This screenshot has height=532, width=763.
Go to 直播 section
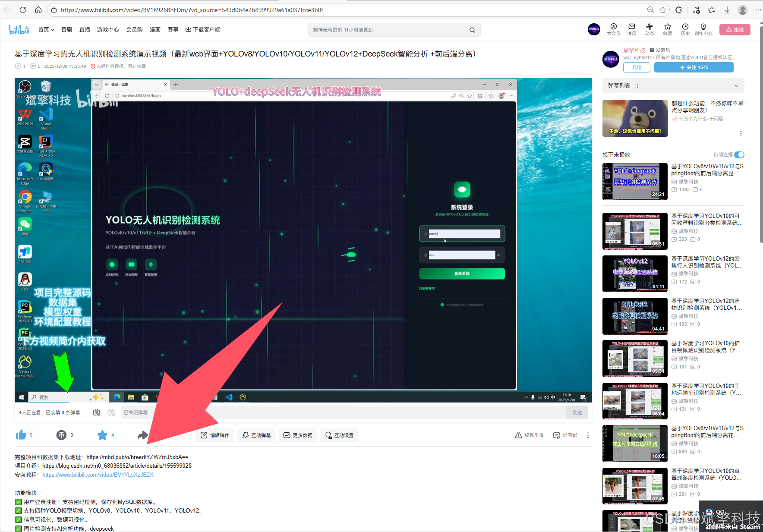click(85, 30)
